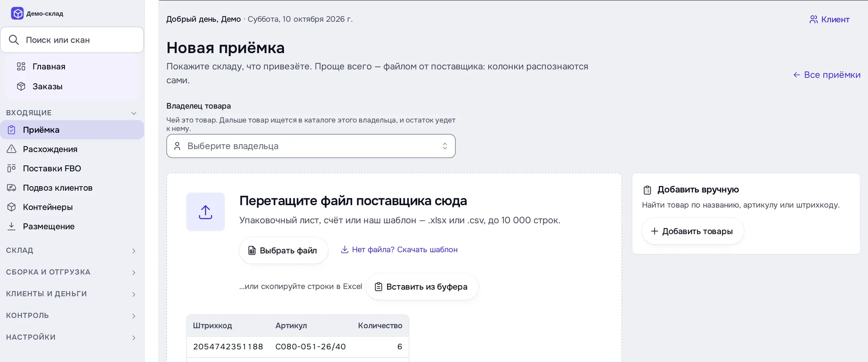Screen dimensions: 868x362
Task: Open Поставки FBO in sidebar
Action: pos(72,169)
